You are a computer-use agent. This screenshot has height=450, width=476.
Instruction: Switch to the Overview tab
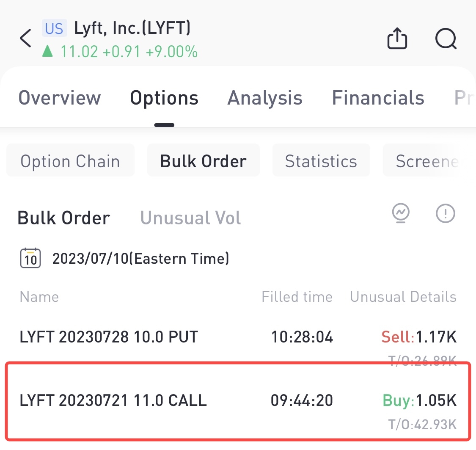[60, 98]
